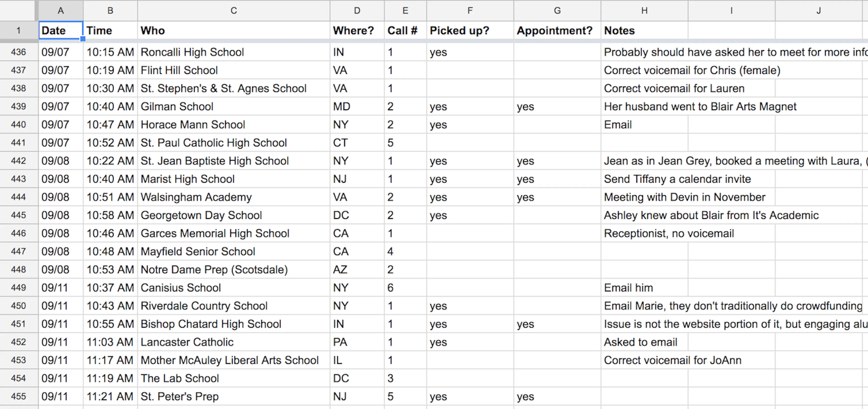Click the St. Peter's Prep cell

(x=234, y=396)
